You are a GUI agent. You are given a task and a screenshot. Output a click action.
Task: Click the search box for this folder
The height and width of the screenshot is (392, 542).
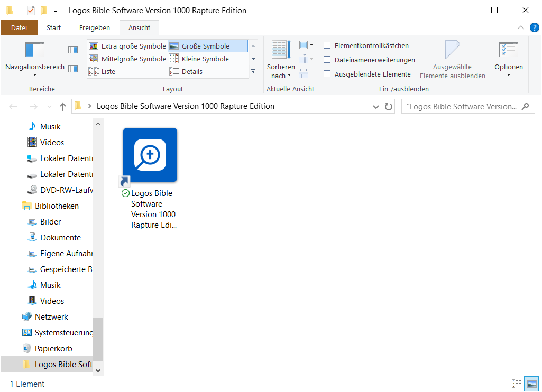(x=461, y=107)
